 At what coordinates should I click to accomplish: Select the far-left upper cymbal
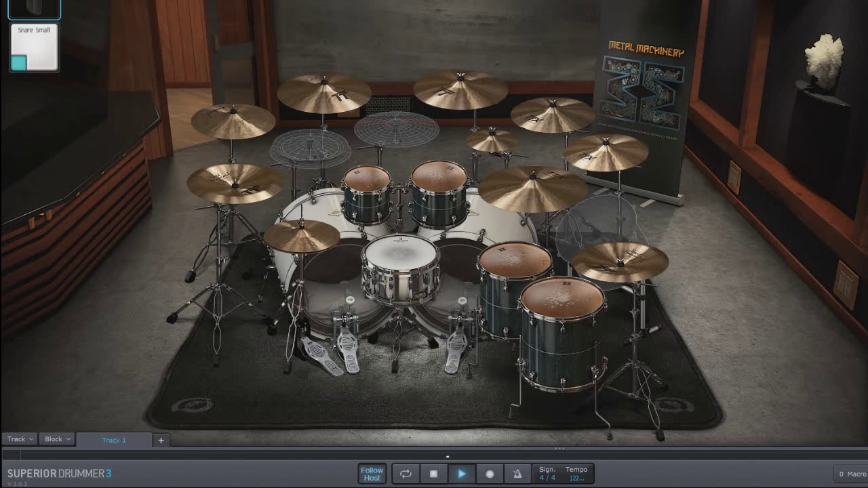tap(233, 121)
